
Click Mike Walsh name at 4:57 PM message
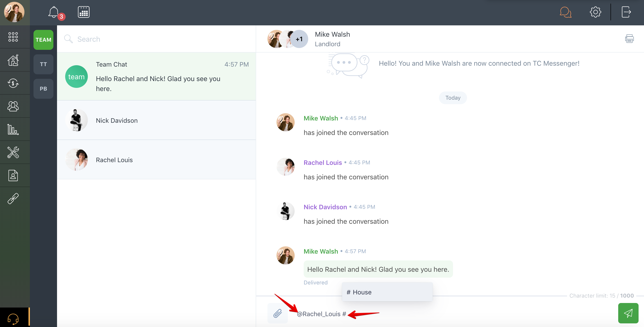click(x=320, y=251)
